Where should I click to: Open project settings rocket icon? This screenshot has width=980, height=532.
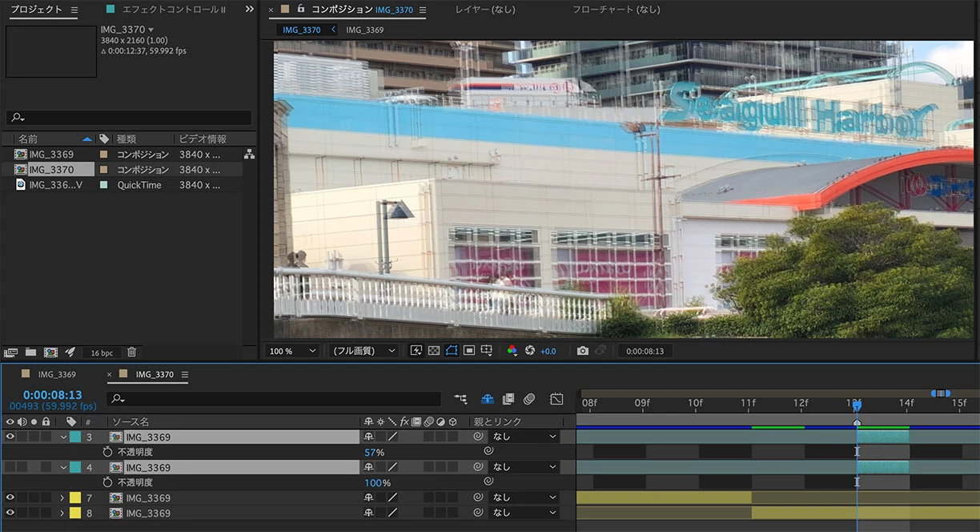coord(70,352)
